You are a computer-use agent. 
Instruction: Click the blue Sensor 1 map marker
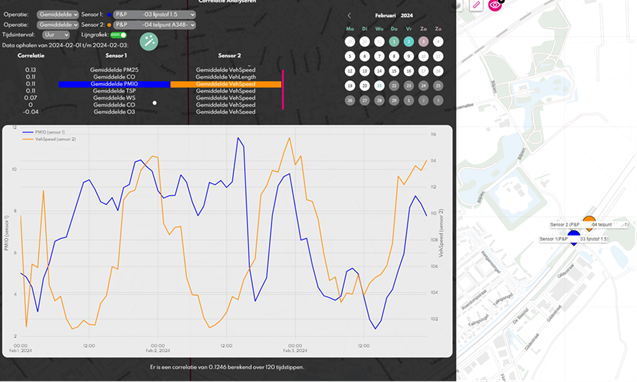pos(574,237)
